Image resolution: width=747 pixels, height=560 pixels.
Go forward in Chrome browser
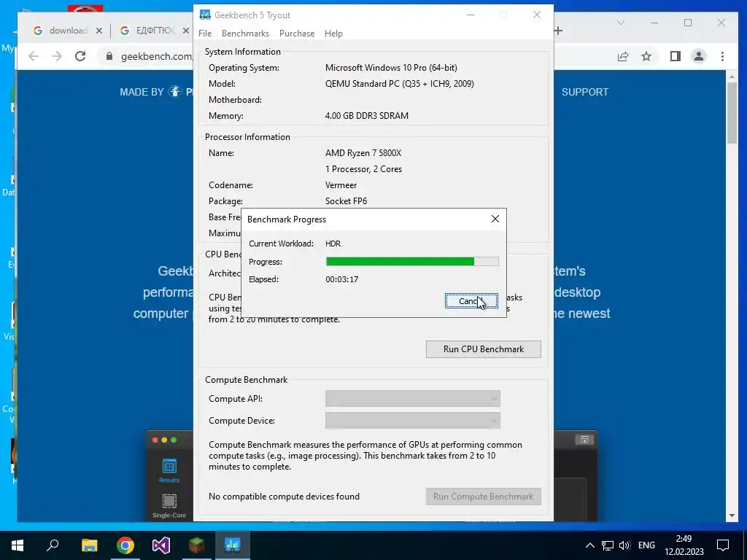pyautogui.click(x=57, y=56)
